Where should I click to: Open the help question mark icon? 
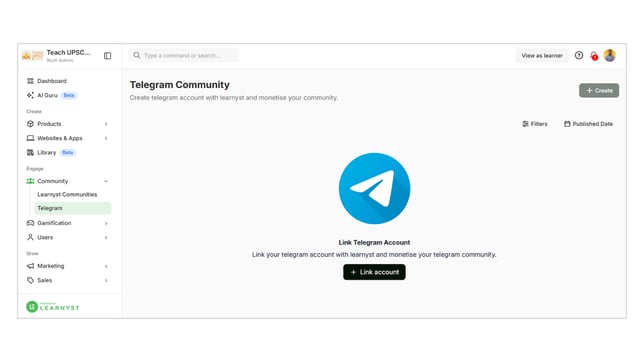(x=579, y=55)
